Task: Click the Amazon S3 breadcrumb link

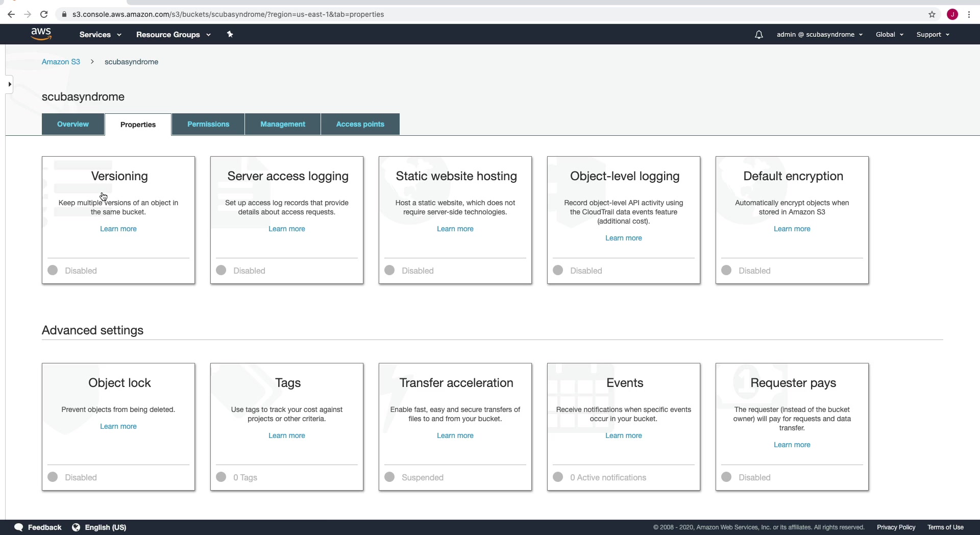Action: click(61, 62)
